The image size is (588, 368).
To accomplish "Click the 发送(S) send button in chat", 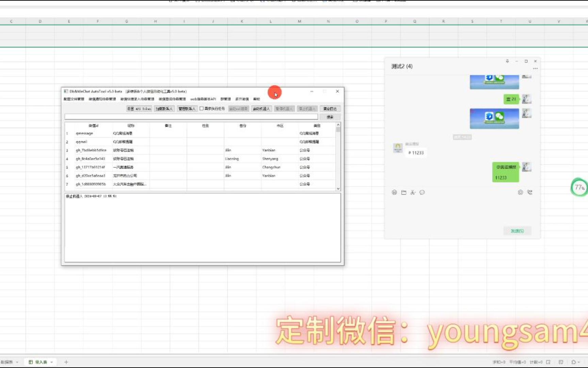I will pyautogui.click(x=517, y=231).
